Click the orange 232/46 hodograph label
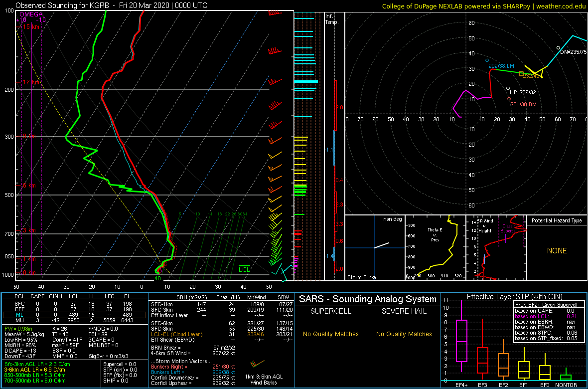 tap(531, 76)
